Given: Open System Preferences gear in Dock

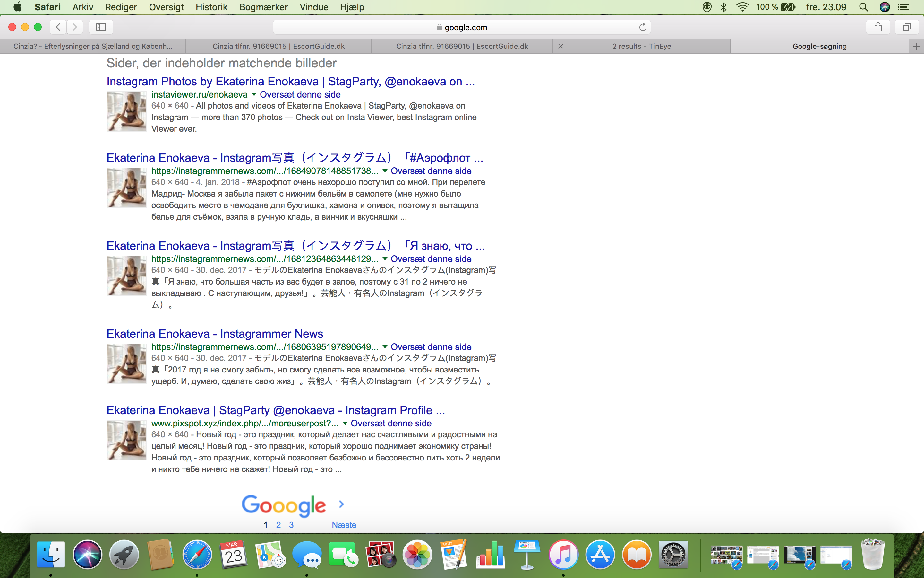Looking at the screenshot, I should (x=673, y=554).
